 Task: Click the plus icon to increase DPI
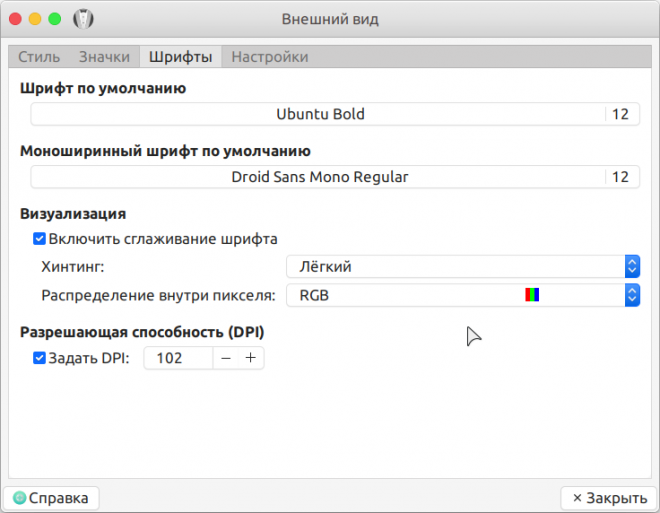pos(250,358)
